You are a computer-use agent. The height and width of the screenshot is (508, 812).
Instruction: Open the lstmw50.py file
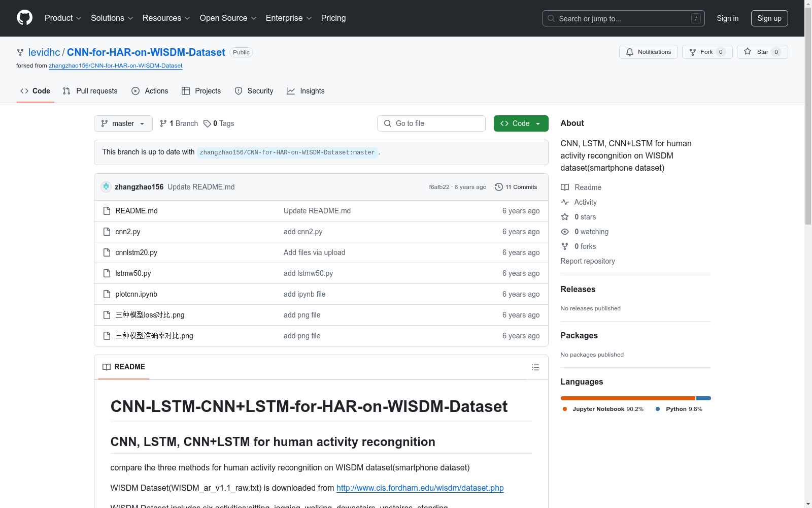[133, 273]
